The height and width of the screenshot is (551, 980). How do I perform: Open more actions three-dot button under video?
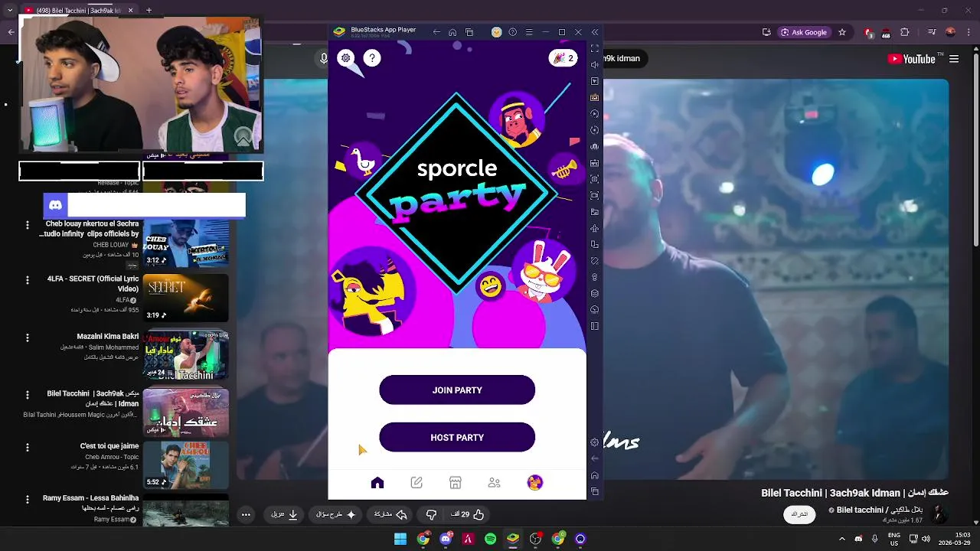(x=246, y=514)
